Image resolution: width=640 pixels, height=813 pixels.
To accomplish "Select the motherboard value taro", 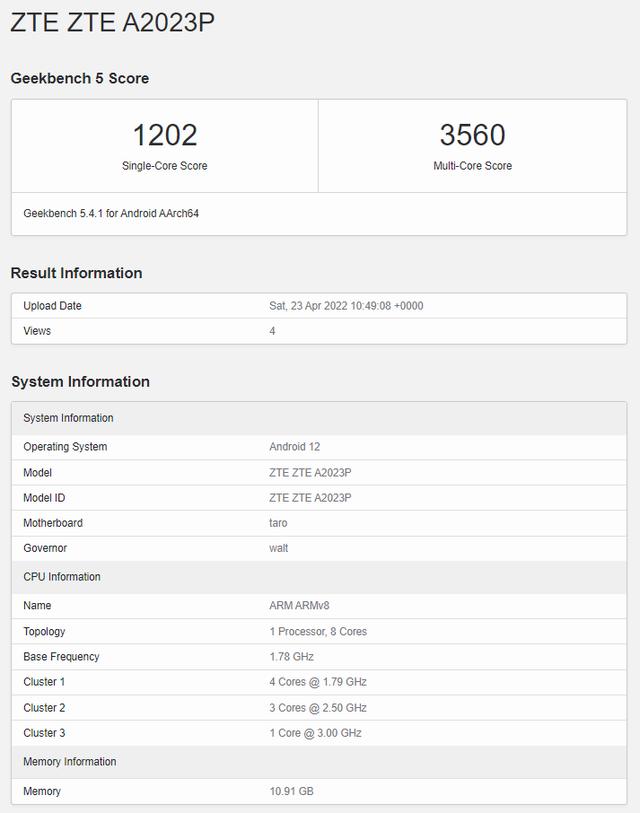I will click(278, 523).
